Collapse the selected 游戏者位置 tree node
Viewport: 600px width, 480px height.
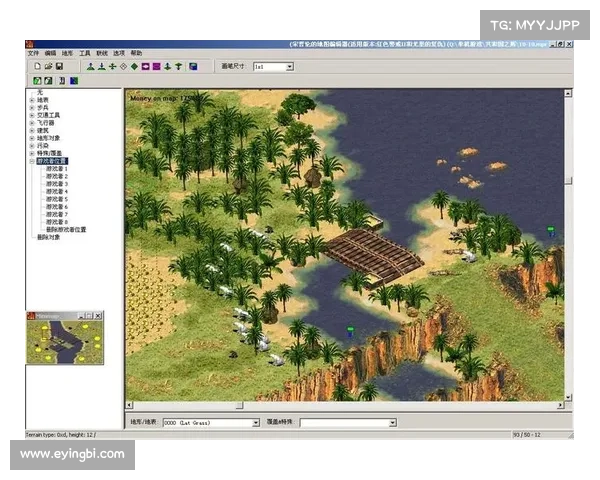(x=32, y=161)
